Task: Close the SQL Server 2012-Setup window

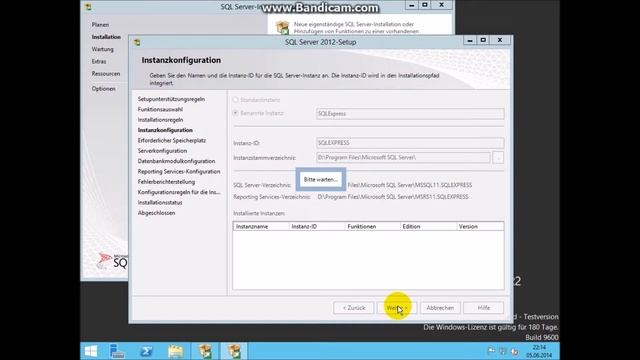Action: pyautogui.click(x=500, y=40)
